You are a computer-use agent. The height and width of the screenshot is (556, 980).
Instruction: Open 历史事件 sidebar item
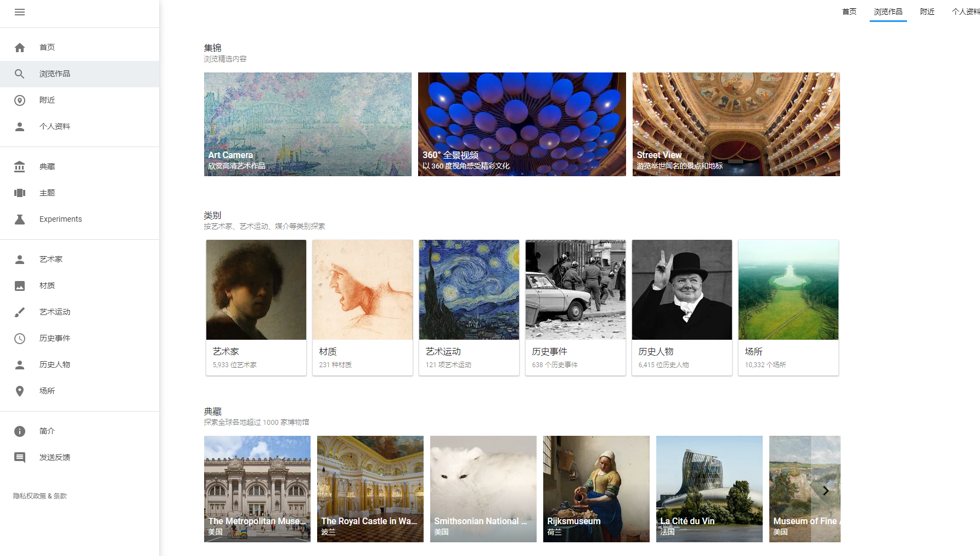pos(80,338)
